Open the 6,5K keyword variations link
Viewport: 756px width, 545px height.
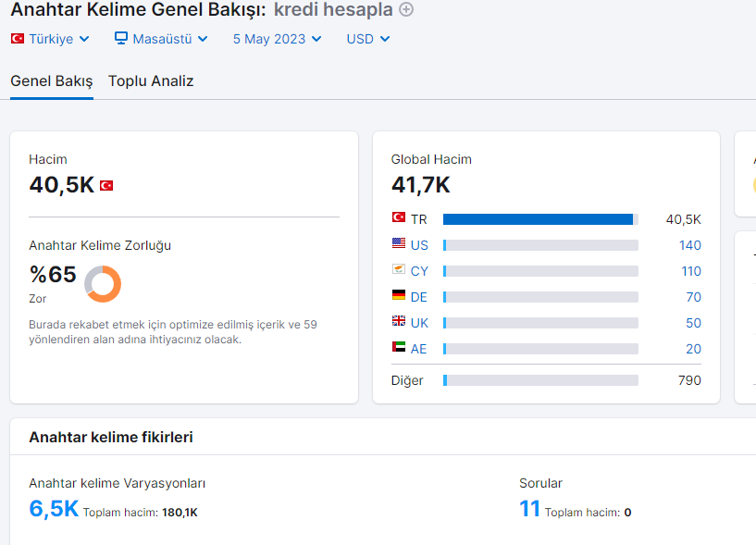click(54, 509)
